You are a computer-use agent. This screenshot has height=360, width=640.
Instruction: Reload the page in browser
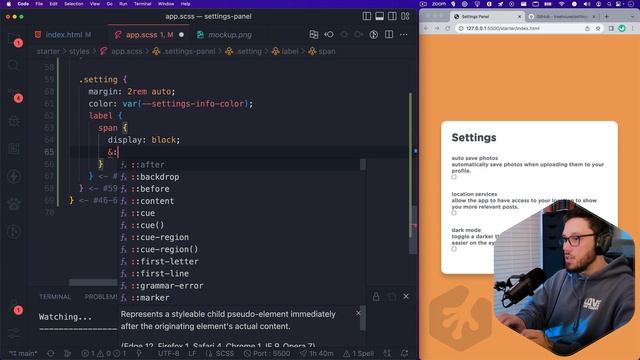pyautogui.click(x=448, y=29)
